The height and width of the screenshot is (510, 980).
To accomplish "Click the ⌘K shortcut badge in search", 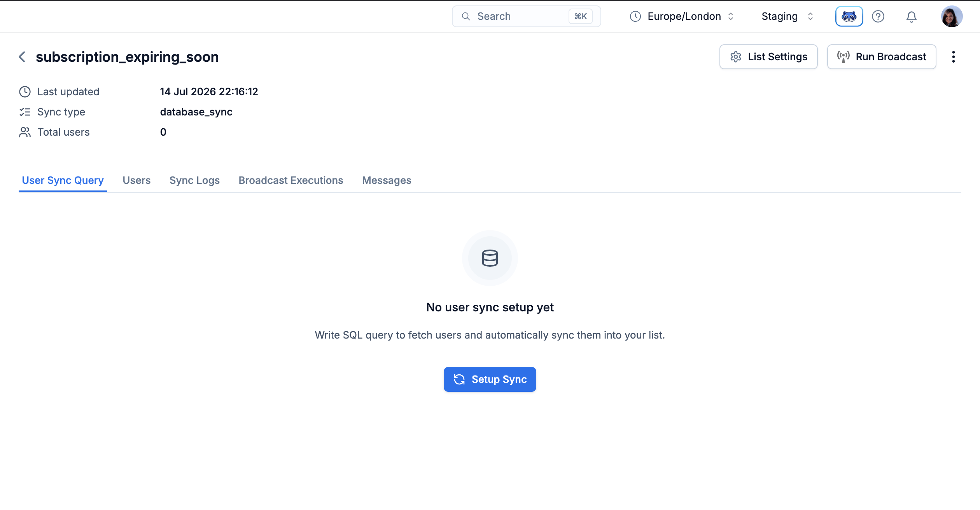I will pos(580,16).
